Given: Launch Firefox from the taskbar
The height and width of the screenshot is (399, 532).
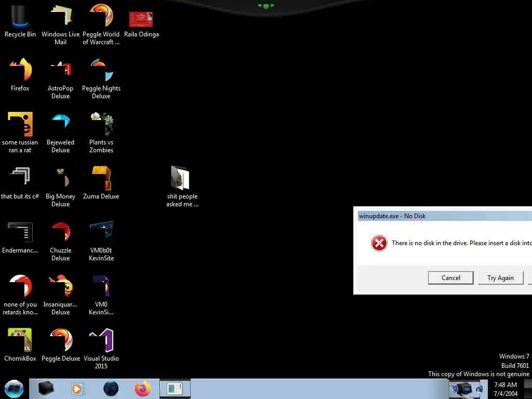Looking at the screenshot, I should [x=143, y=389].
